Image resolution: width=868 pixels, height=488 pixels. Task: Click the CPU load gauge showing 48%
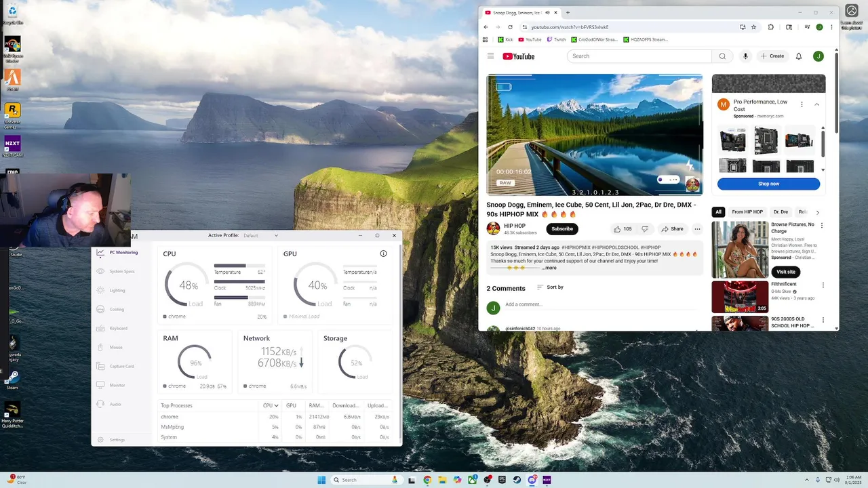click(x=188, y=285)
